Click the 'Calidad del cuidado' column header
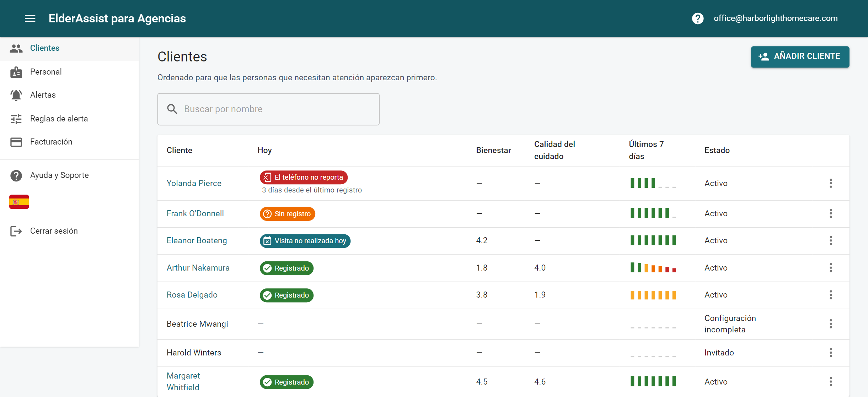The image size is (868, 397). (x=554, y=150)
